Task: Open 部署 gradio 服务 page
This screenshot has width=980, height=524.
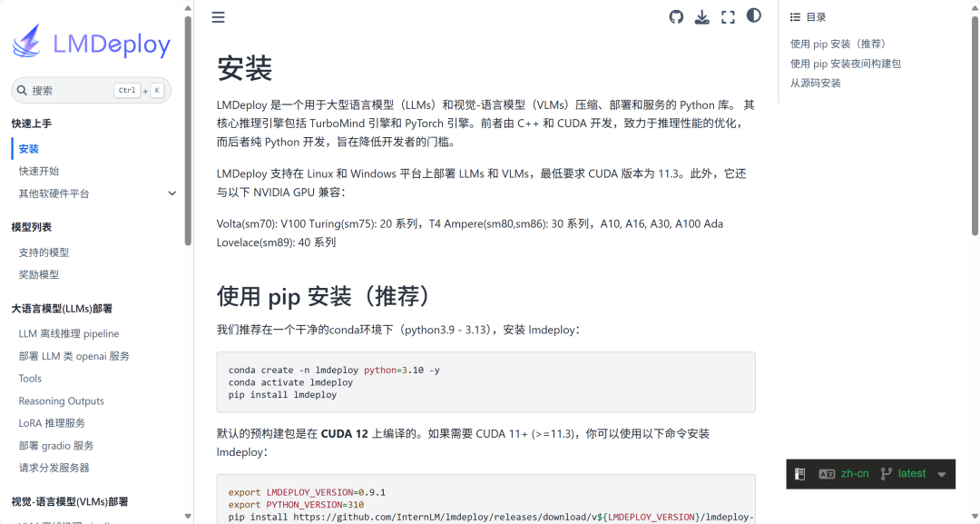Action: [56, 445]
